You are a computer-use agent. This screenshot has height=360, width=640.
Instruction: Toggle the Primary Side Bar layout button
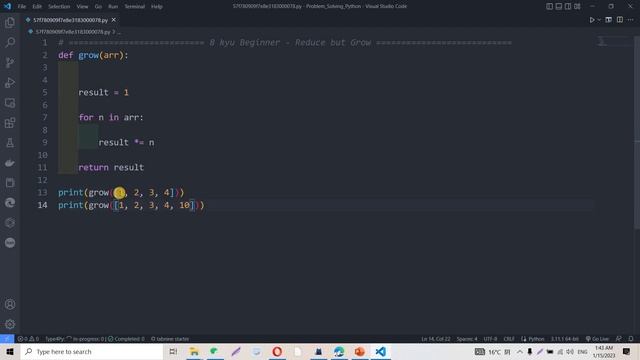[549, 6]
